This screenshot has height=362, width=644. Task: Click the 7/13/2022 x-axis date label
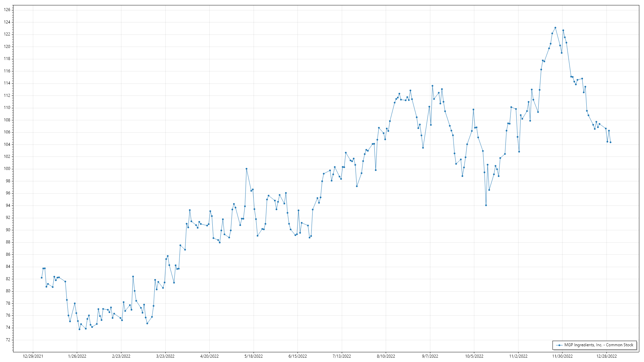pos(342,356)
